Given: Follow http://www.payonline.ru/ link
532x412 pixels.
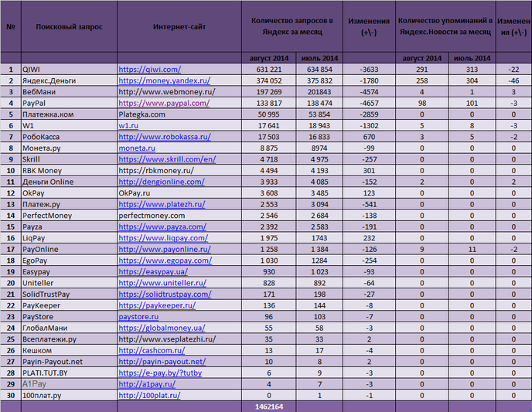Looking at the screenshot, I should pyautogui.click(x=165, y=249).
